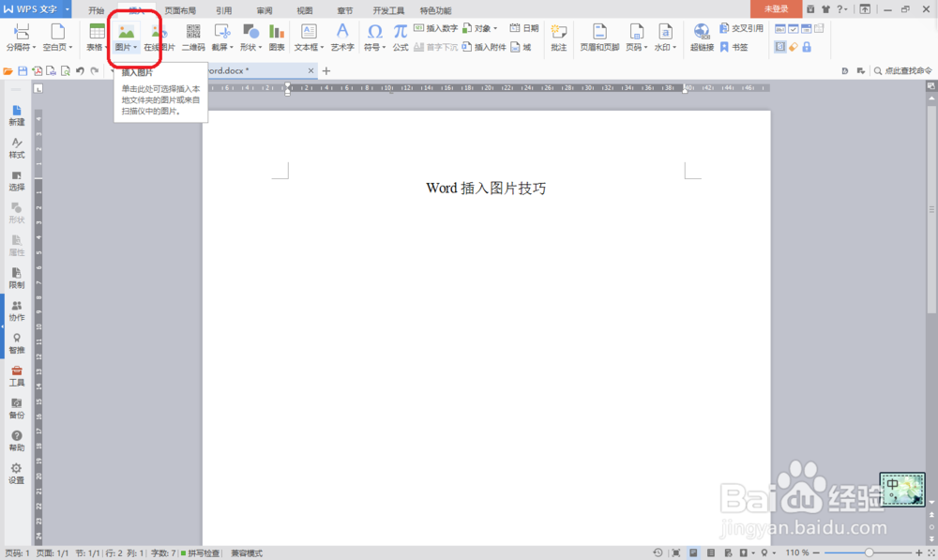Screen dimensions: 938x560
Task: Switch to the 引用 tab
Action: (224, 10)
